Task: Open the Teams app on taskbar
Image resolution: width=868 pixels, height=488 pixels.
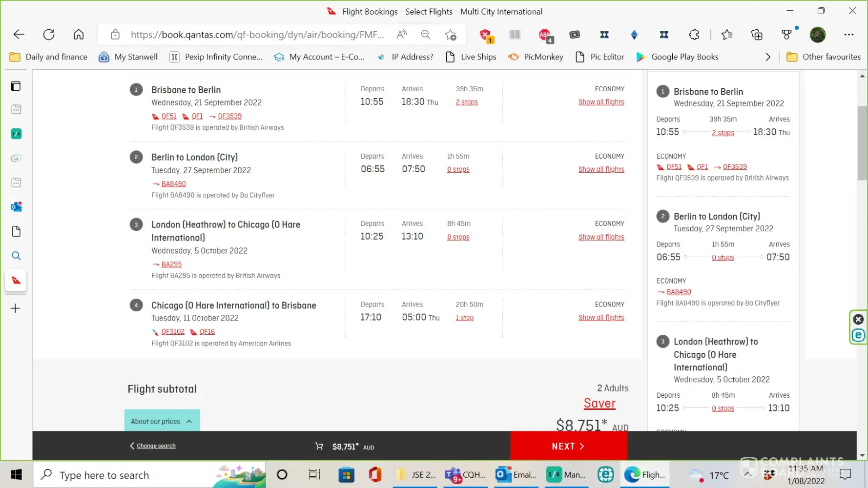Action: 465,475
